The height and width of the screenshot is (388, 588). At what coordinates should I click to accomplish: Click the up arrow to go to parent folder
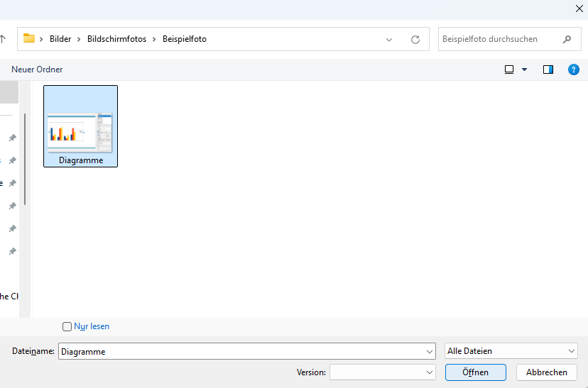(x=3, y=39)
